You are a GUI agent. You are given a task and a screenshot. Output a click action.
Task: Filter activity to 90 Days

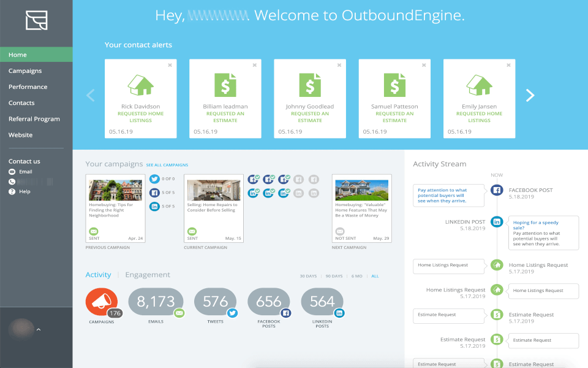pos(334,276)
